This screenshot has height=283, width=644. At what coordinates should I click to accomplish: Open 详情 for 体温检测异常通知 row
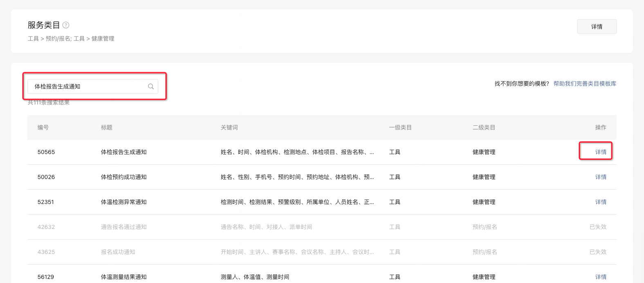pos(601,202)
